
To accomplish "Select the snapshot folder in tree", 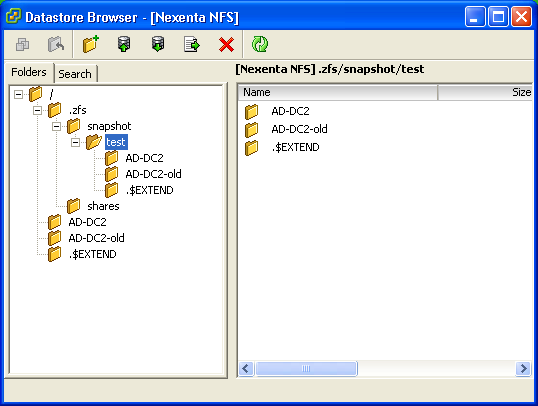I will [x=109, y=126].
